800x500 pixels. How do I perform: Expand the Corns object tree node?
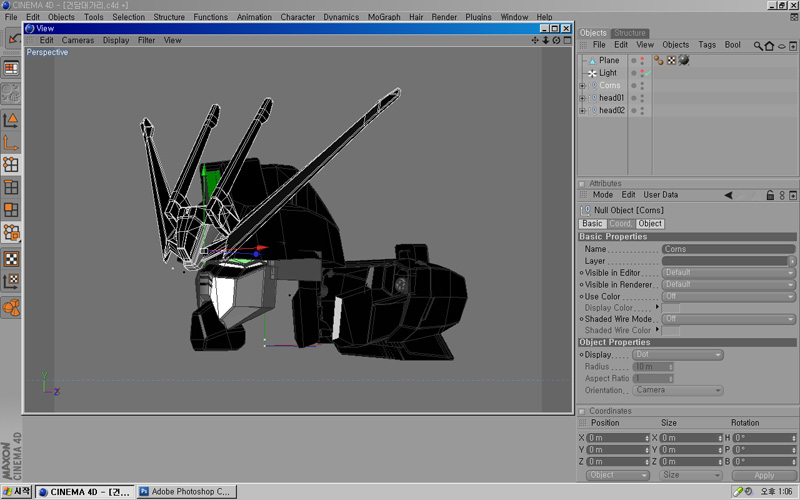[x=582, y=86]
